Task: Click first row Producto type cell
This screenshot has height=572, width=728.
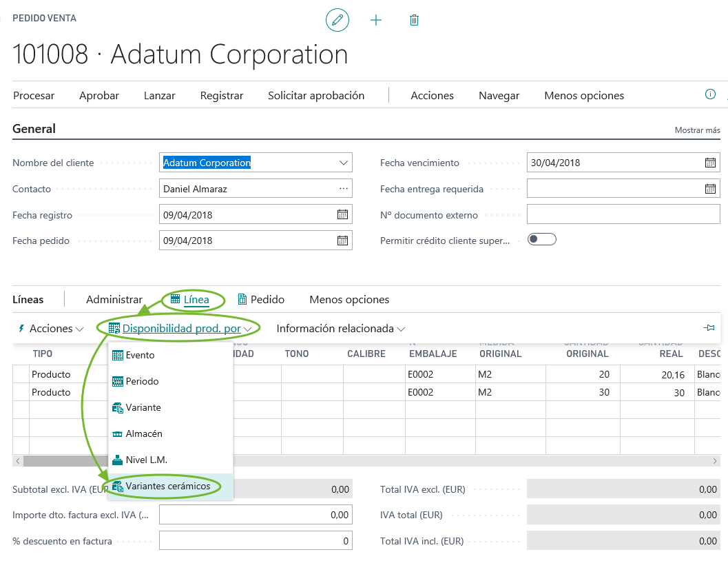Action: point(69,374)
